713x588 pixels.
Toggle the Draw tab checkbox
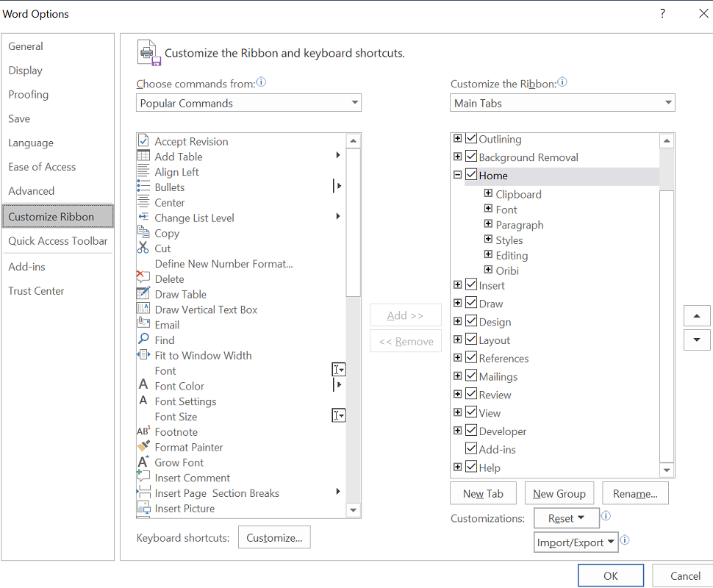coord(472,303)
